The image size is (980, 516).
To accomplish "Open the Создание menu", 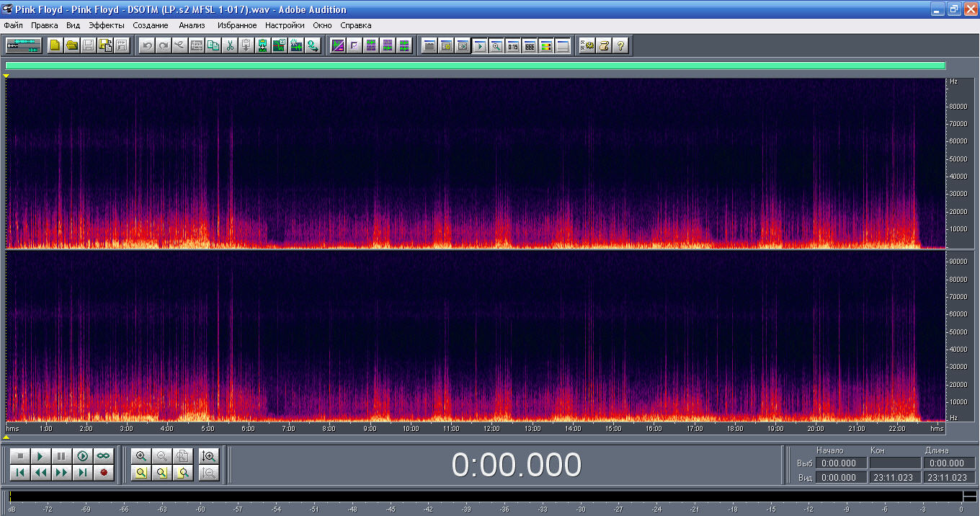I will [x=151, y=25].
